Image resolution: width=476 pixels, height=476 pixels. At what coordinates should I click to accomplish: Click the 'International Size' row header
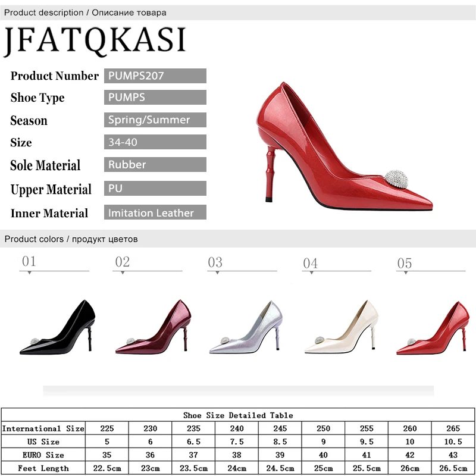pyautogui.click(x=43, y=428)
